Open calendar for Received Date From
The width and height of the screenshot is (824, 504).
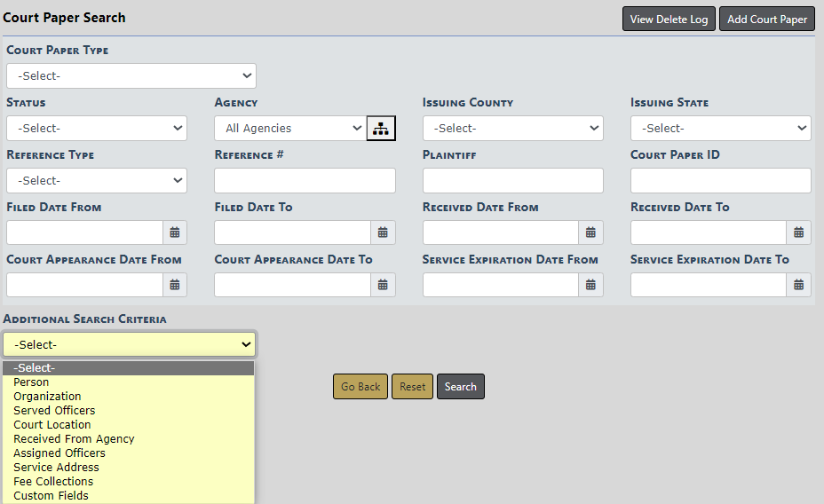pos(590,232)
